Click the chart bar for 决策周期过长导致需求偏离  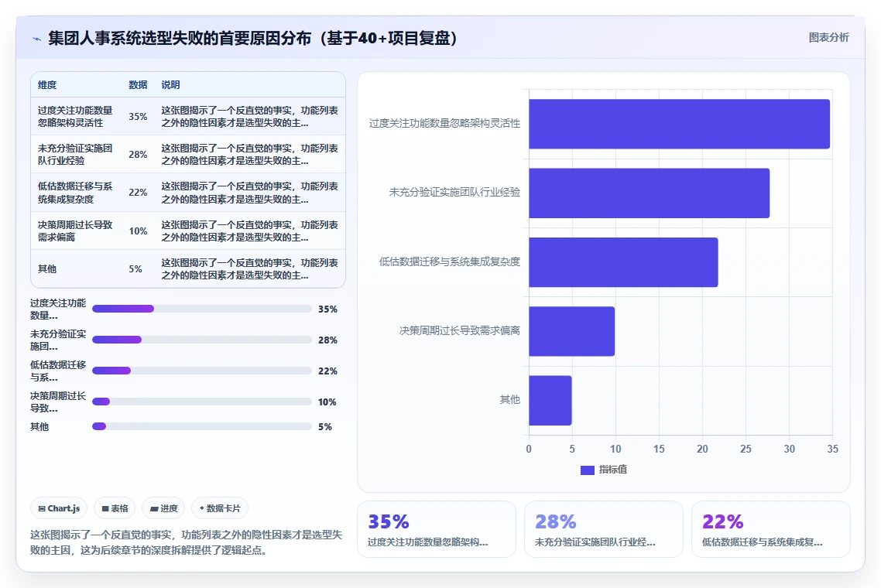(x=571, y=331)
